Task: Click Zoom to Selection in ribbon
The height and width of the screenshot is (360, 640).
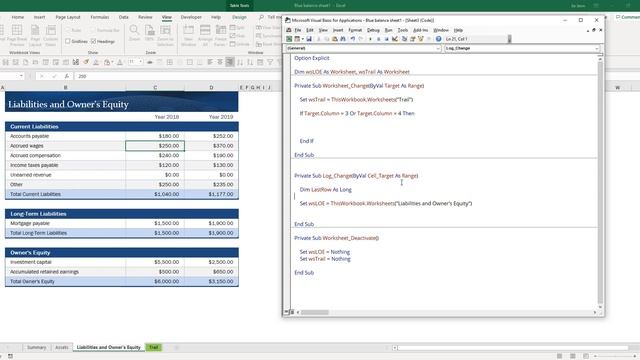Action: [x=165, y=36]
